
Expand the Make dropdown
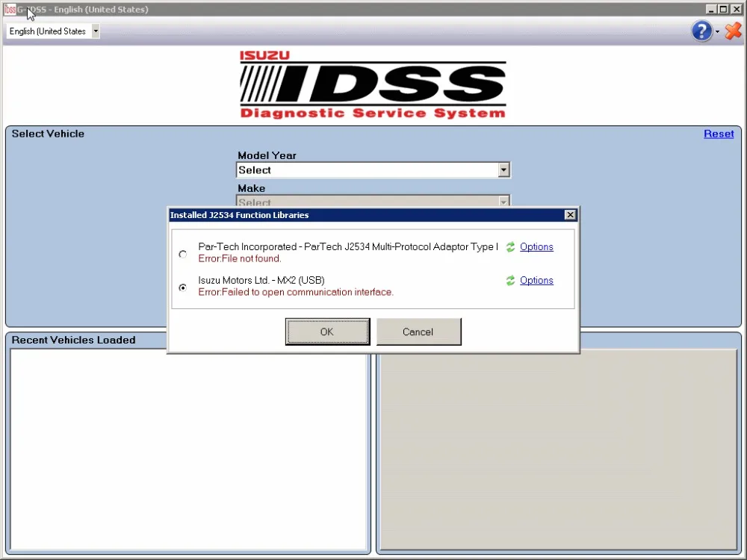[x=503, y=202]
